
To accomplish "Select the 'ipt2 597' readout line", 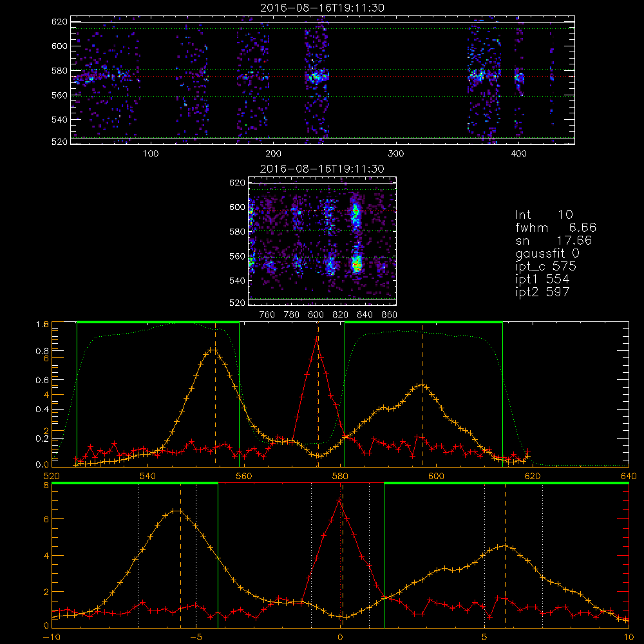I will point(542,292).
